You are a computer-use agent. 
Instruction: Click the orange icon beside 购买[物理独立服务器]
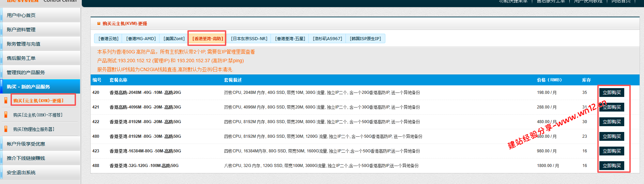(6, 129)
